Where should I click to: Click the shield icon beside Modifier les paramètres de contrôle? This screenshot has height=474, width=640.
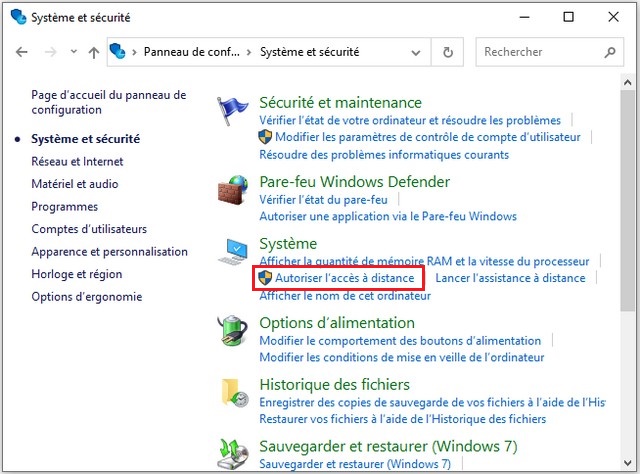(265, 137)
